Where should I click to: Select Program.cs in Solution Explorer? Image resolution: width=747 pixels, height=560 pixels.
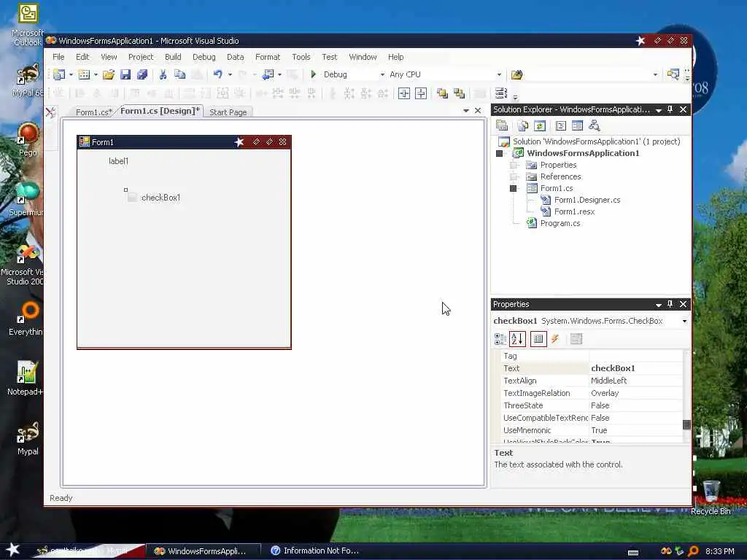[560, 223]
